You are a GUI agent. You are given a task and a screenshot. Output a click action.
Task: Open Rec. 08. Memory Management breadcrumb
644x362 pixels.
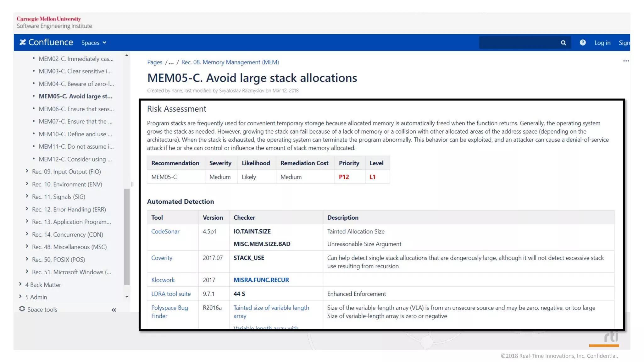[230, 62]
